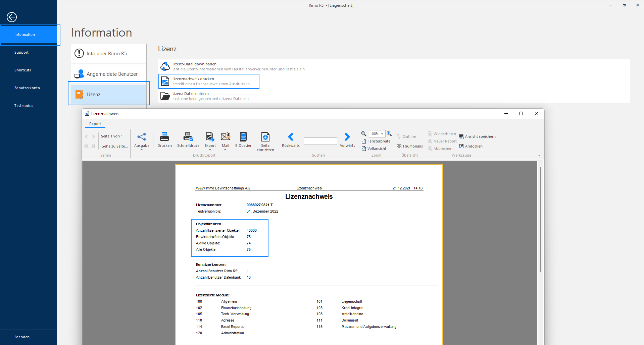Click the zoom in magnifier

(x=389, y=133)
